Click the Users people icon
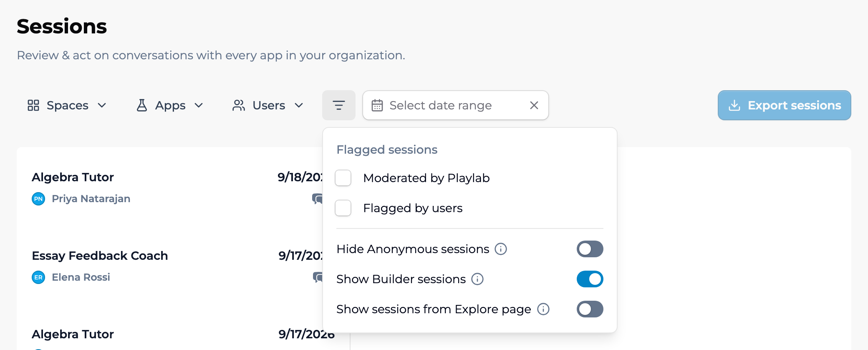The image size is (868, 350). click(239, 105)
